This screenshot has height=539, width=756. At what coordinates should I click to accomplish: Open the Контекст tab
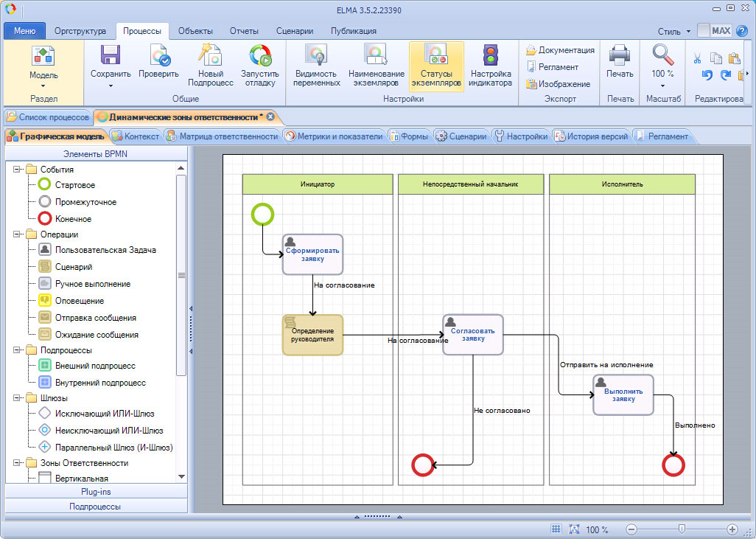click(x=136, y=136)
